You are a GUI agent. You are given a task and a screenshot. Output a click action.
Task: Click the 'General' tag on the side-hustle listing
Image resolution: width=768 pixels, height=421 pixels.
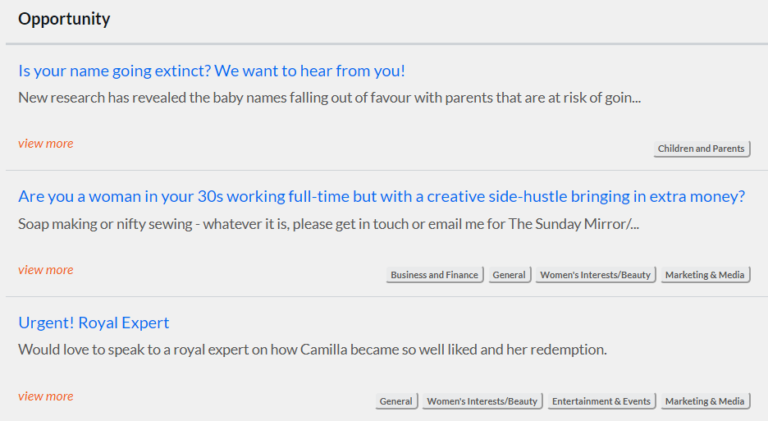pyautogui.click(x=509, y=275)
